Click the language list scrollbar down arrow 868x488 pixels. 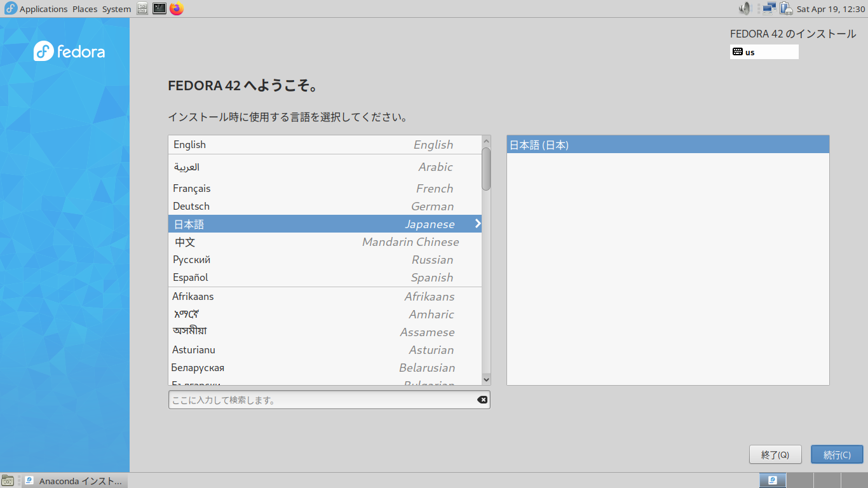[486, 379]
